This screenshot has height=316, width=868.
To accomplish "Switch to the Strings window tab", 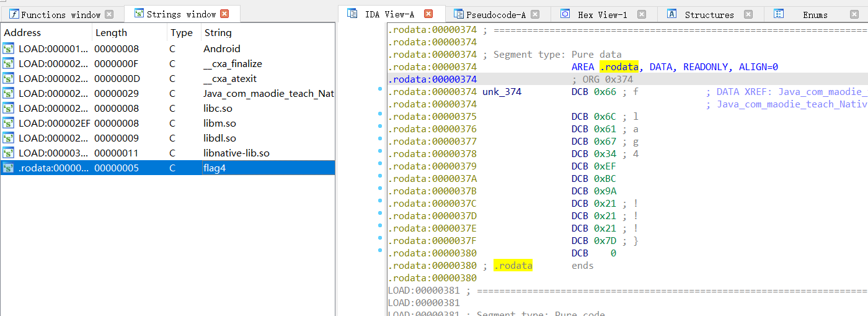I will tap(182, 14).
